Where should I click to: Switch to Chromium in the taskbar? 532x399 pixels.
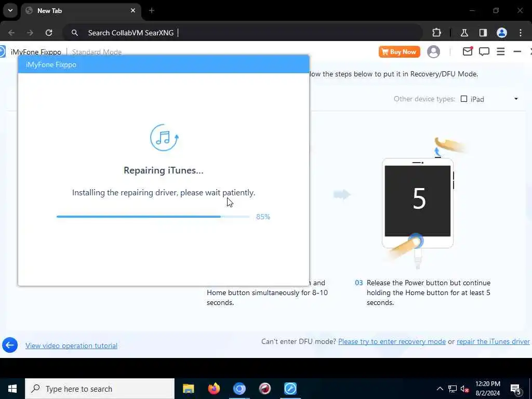239,389
